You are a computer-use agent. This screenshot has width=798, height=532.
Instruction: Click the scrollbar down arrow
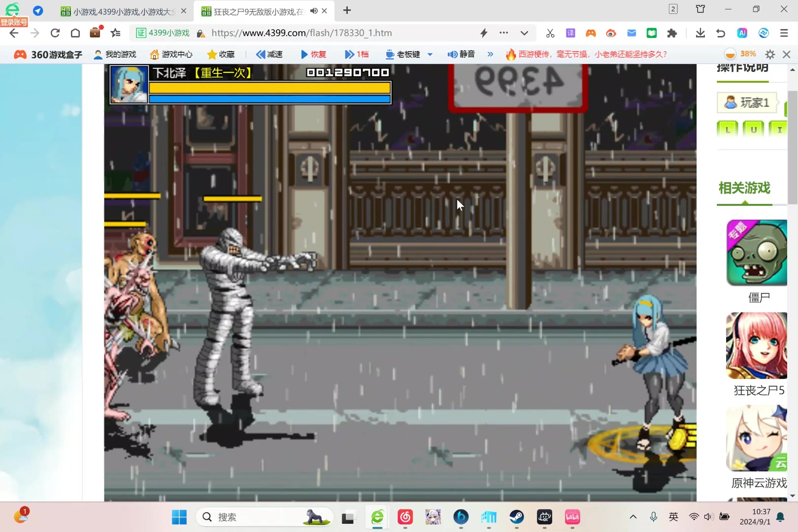pyautogui.click(x=792, y=496)
